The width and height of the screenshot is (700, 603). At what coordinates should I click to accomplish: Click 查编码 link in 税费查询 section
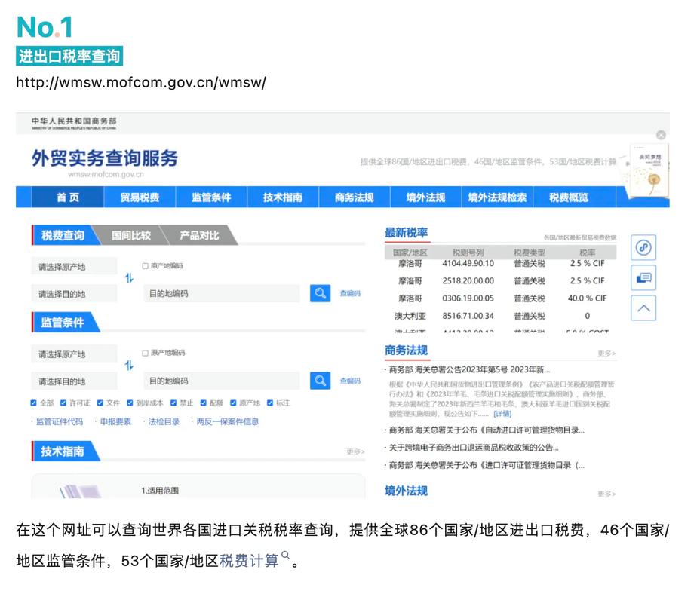click(350, 293)
